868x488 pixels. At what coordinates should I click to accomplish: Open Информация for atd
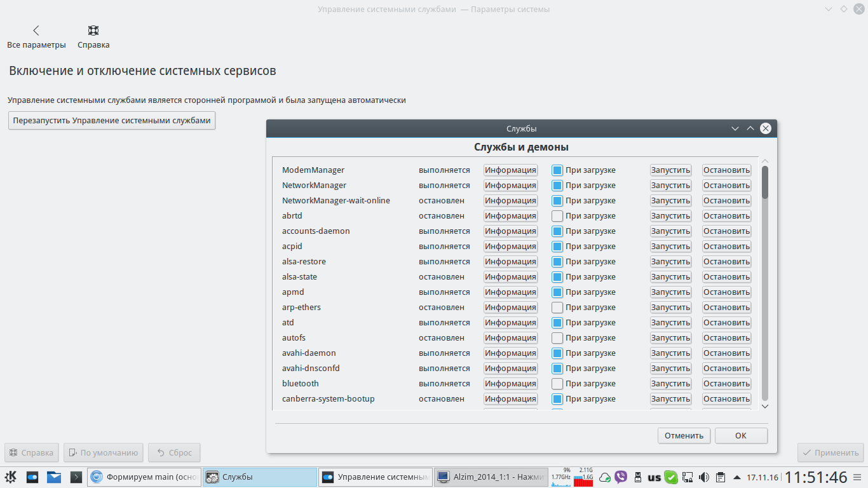[x=510, y=323]
